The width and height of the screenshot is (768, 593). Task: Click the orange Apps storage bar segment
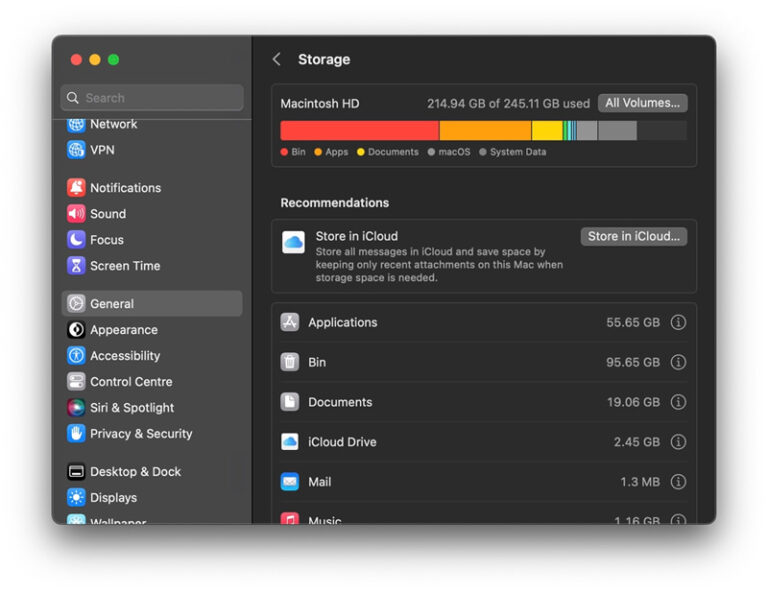pos(485,130)
